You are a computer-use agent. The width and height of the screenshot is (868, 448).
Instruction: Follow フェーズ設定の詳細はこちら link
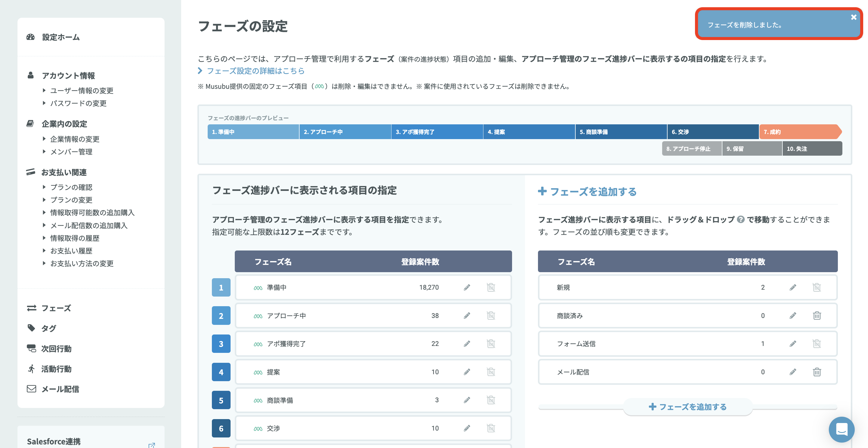coord(255,71)
